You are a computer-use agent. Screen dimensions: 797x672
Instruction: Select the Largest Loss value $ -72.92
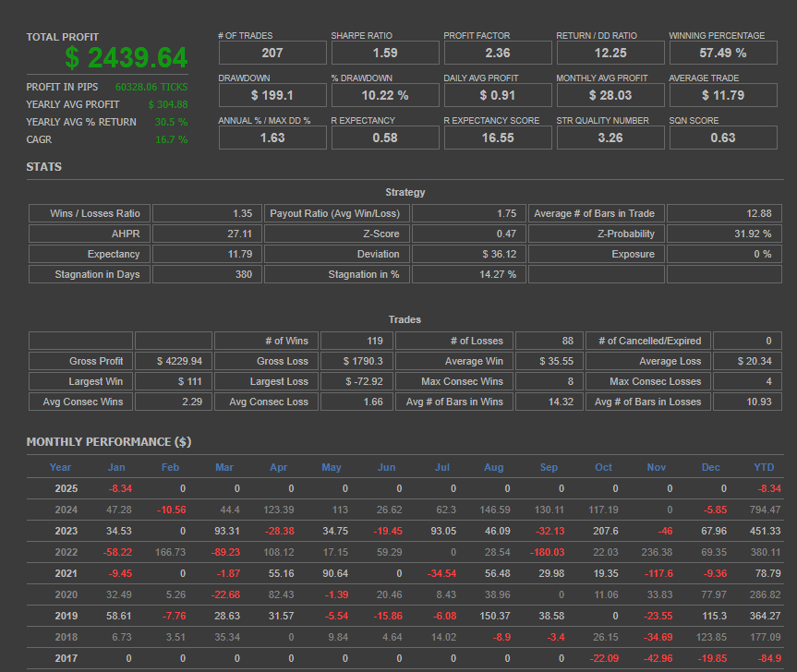[x=364, y=381]
